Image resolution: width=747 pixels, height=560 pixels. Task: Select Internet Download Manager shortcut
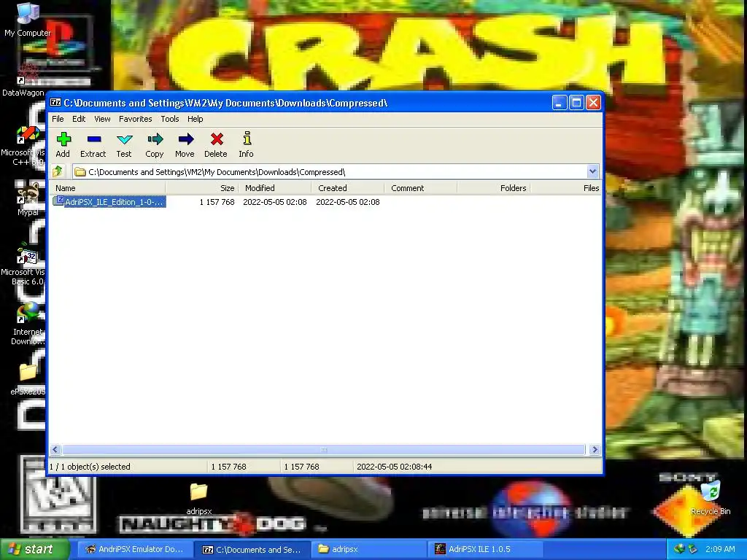coord(28,324)
